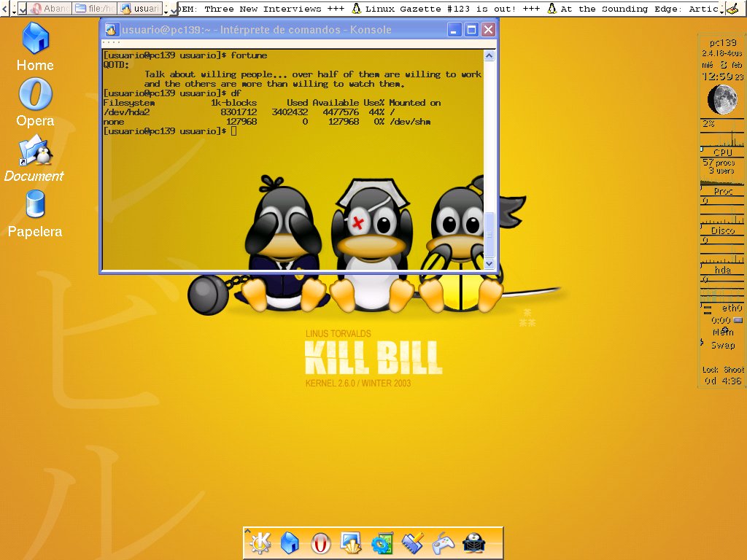Click the Shoot screenshot button in gkrellm
This screenshot has width=747, height=560.
tap(734, 370)
